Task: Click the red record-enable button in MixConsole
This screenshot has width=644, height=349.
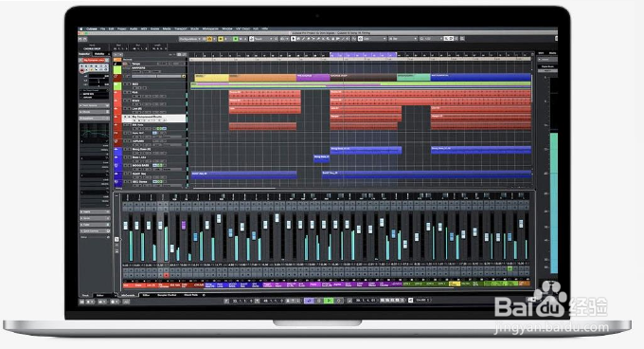Action: [x=167, y=275]
